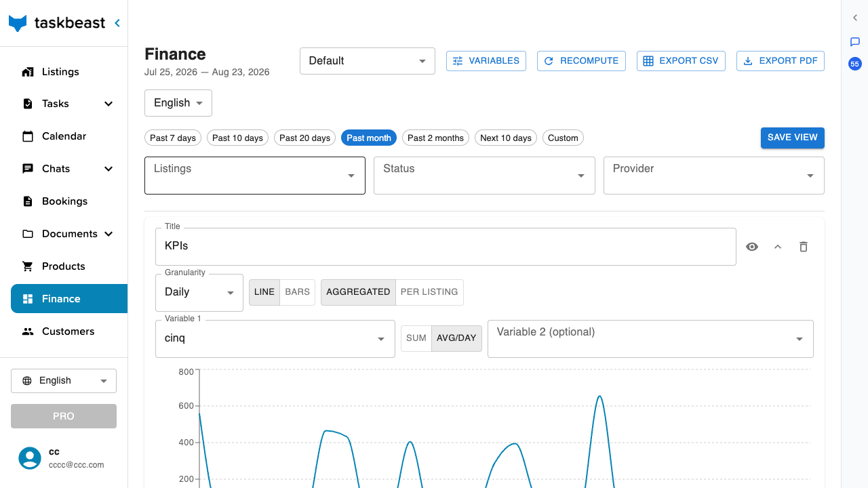Toggle KPIs chart visibility eye icon
This screenshot has height=488, width=868.
tap(752, 247)
